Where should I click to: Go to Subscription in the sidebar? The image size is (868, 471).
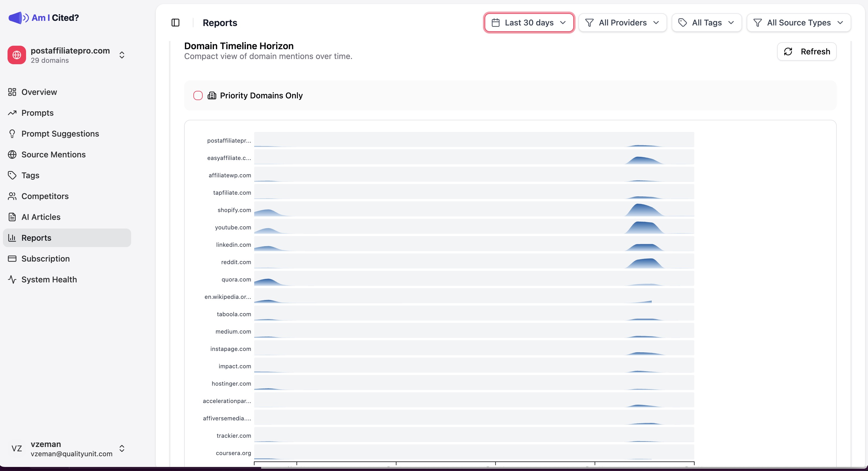click(x=45, y=258)
